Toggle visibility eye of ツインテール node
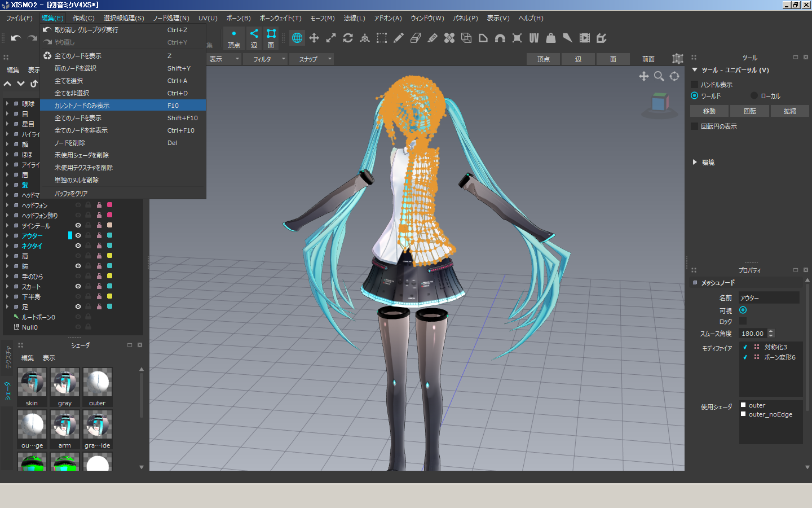The image size is (812, 508). 78,225
